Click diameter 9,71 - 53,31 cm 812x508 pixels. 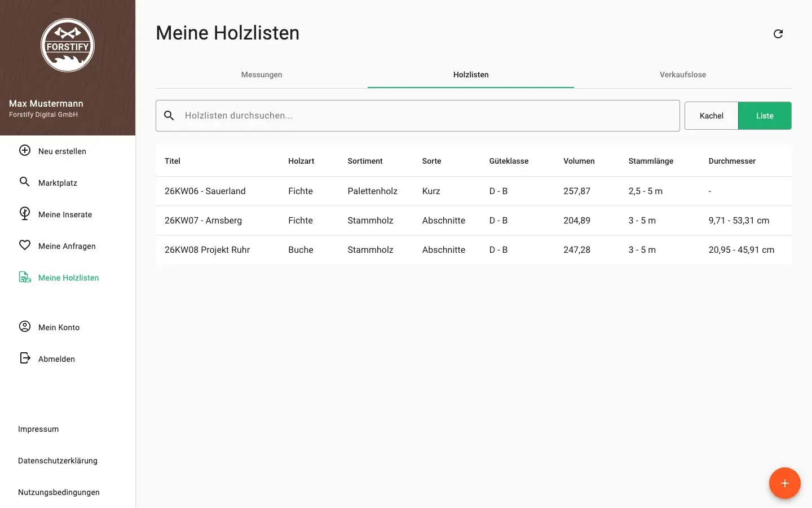click(x=739, y=220)
